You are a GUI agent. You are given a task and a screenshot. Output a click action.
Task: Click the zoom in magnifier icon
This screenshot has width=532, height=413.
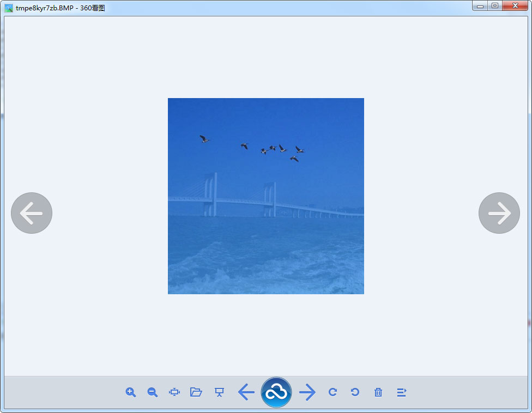tap(131, 392)
